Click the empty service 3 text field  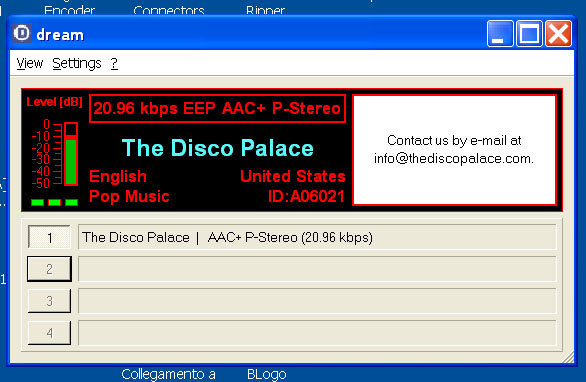click(x=317, y=301)
